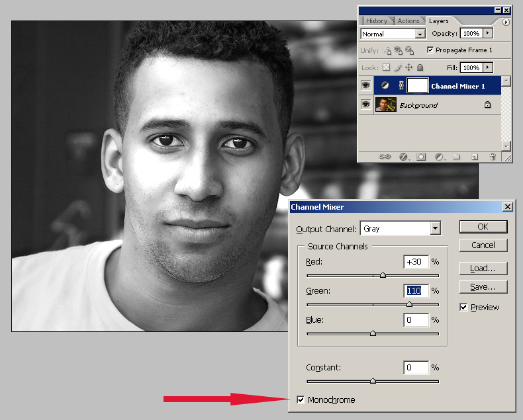Click the Blue percentage input field
Image resolution: width=523 pixels, height=420 pixels.
(x=416, y=319)
